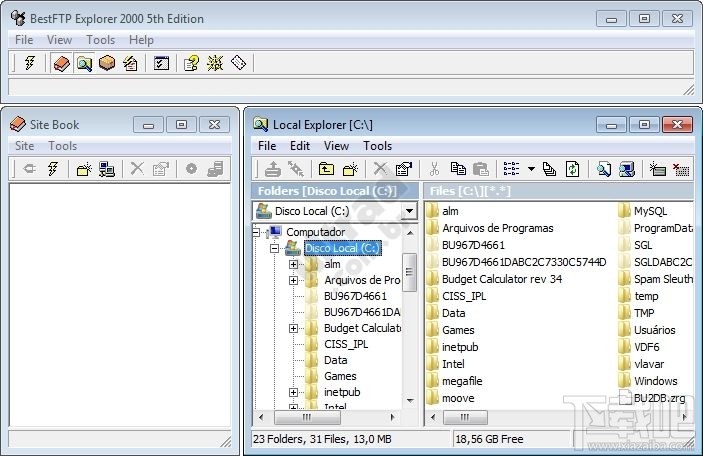Open the view mode dropdown arrow
Screen dimensions: 703x456
coord(531,169)
